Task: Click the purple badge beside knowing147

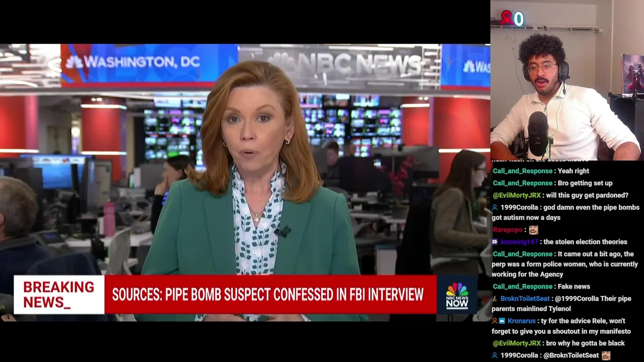Action: coord(495,242)
